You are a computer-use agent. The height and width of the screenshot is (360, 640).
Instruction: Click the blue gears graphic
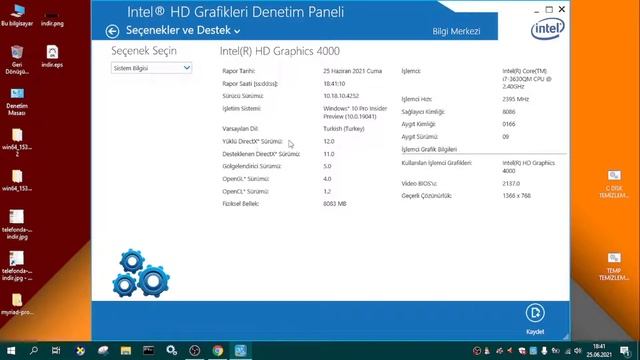141,273
